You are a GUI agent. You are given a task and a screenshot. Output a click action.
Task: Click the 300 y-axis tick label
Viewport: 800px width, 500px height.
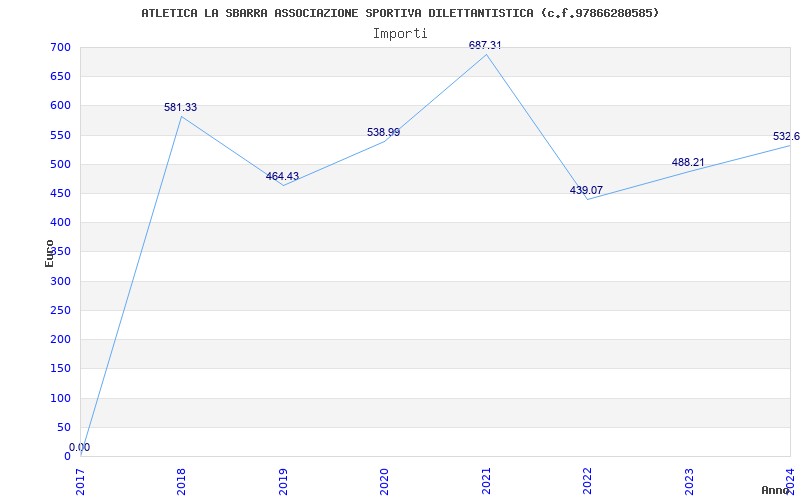click(60, 281)
